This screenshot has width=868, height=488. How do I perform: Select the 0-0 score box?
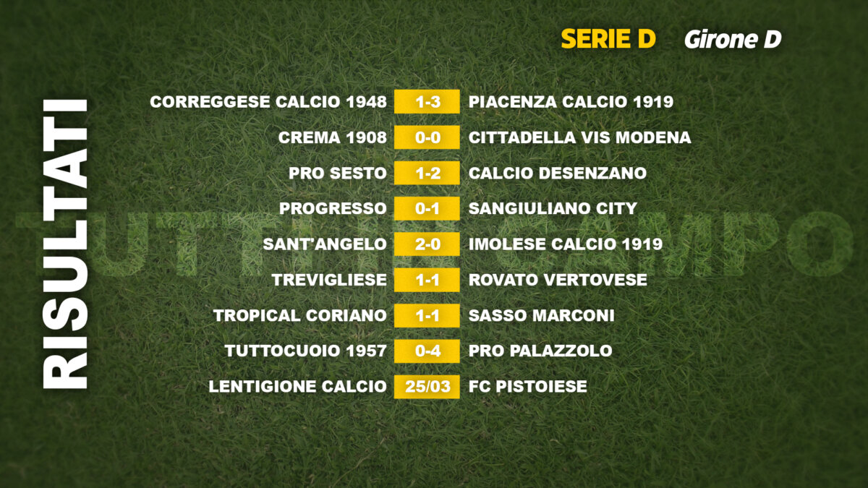coord(427,137)
